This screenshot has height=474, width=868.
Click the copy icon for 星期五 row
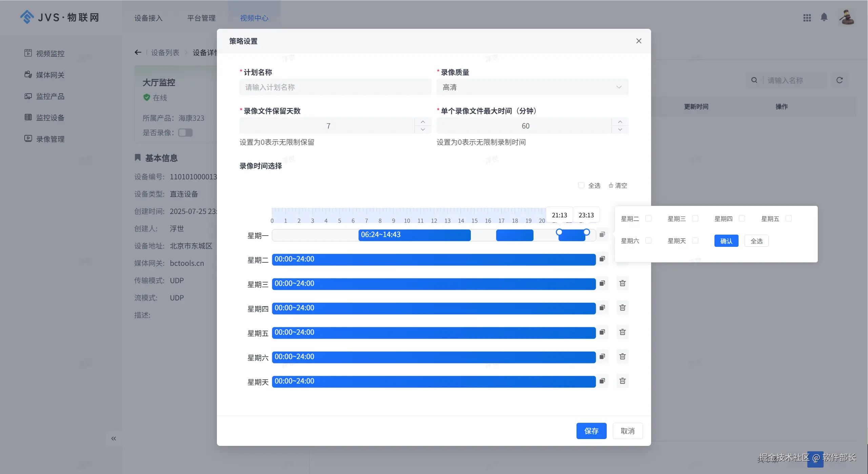[x=602, y=332]
